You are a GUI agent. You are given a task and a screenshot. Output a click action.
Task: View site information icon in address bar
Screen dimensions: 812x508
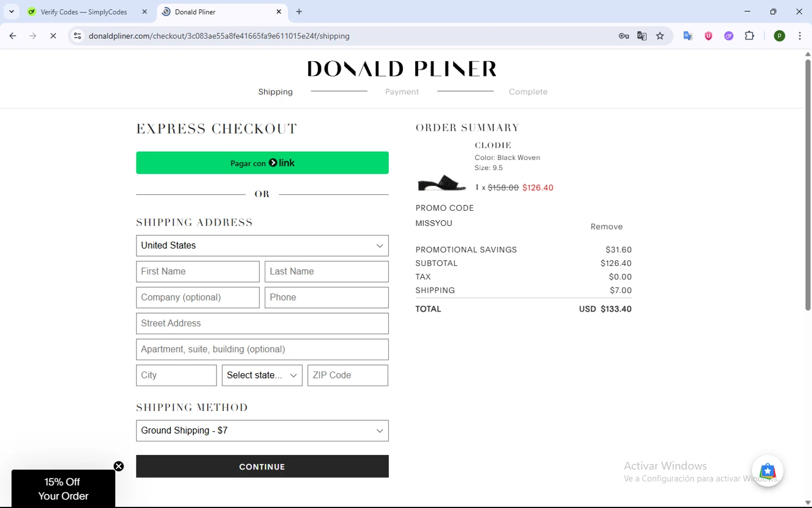tap(77, 36)
